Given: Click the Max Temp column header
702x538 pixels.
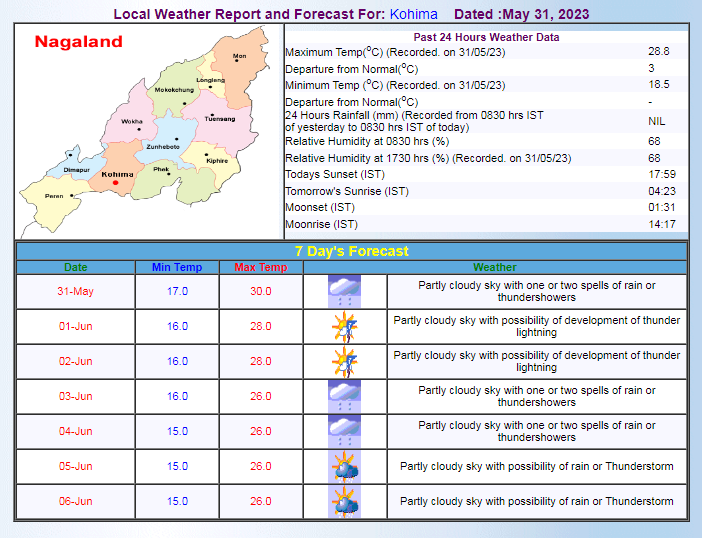Looking at the screenshot, I should pyautogui.click(x=261, y=267).
